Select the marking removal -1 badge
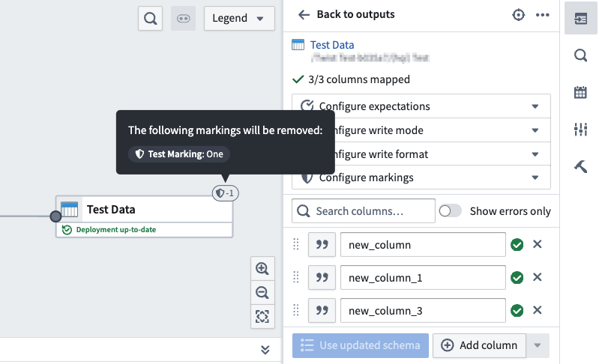The image size is (599, 364). (x=226, y=193)
